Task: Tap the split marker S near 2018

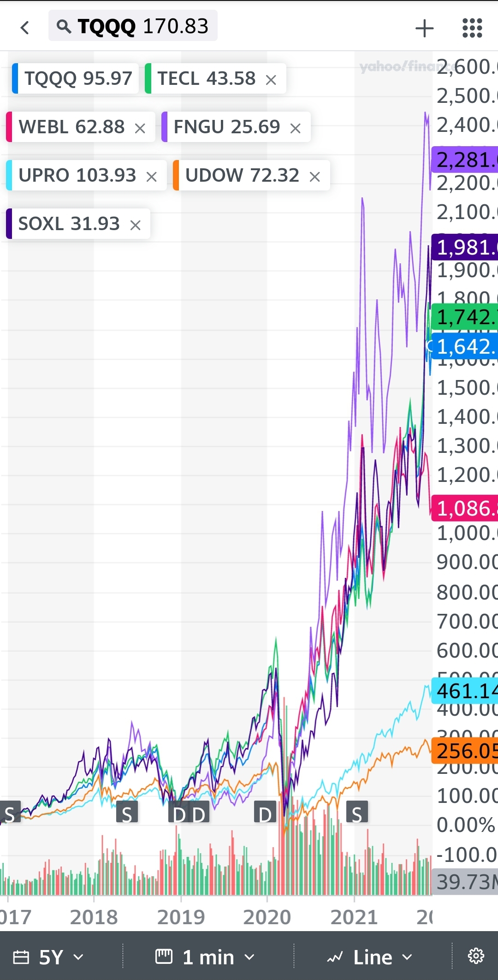Action: [127, 812]
